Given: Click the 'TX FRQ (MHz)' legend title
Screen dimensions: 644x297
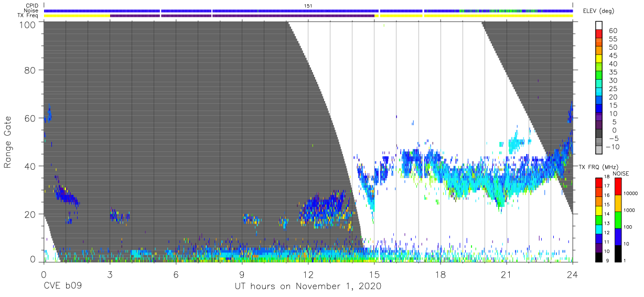Looking at the screenshot, I should (x=599, y=167).
